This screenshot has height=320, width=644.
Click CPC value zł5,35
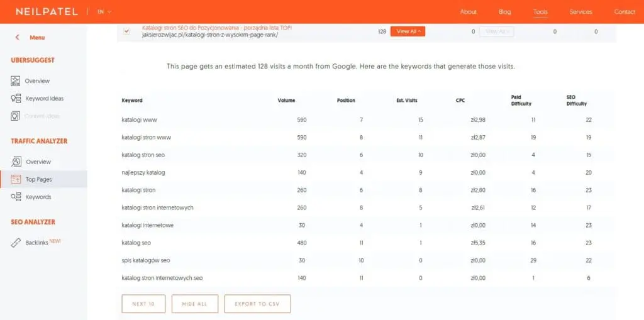click(479, 243)
